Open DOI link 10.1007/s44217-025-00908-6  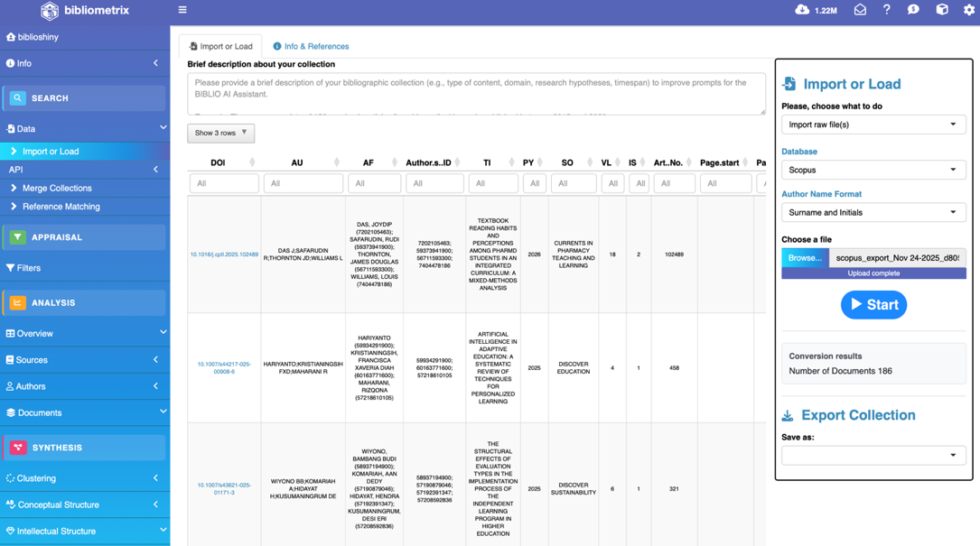pyautogui.click(x=224, y=368)
